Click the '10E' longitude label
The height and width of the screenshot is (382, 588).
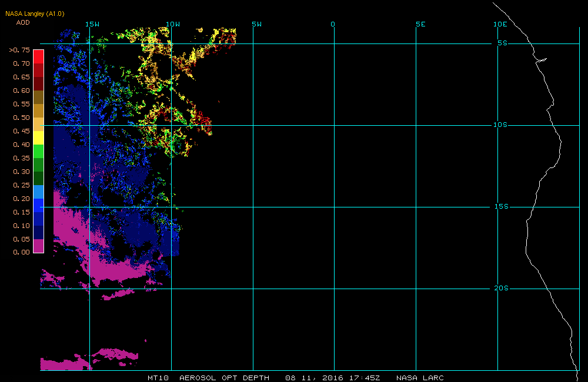tap(500, 24)
